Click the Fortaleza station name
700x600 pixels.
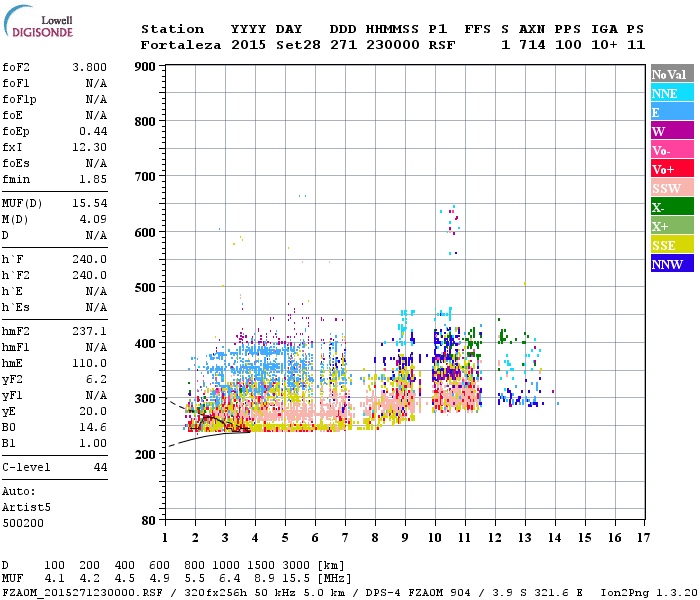click(180, 45)
